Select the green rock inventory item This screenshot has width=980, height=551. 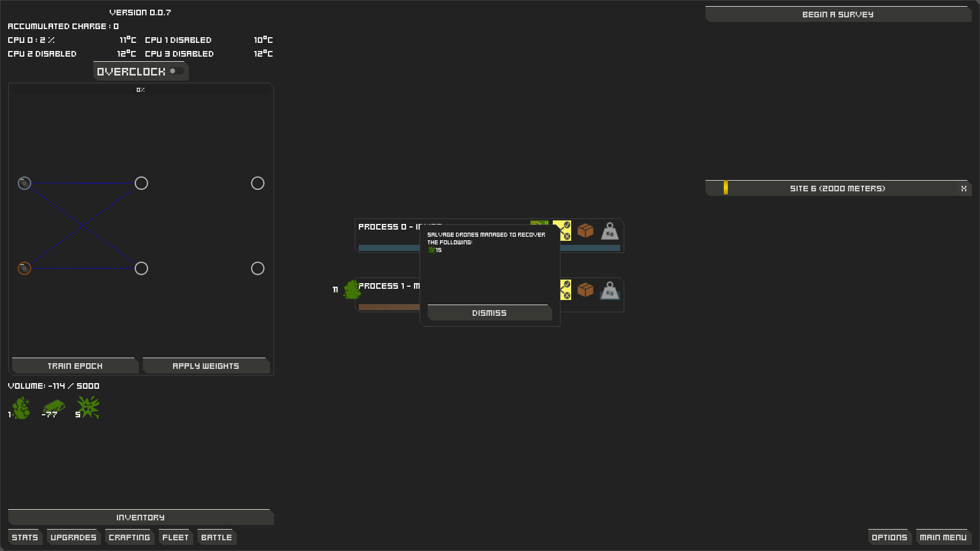click(x=21, y=408)
